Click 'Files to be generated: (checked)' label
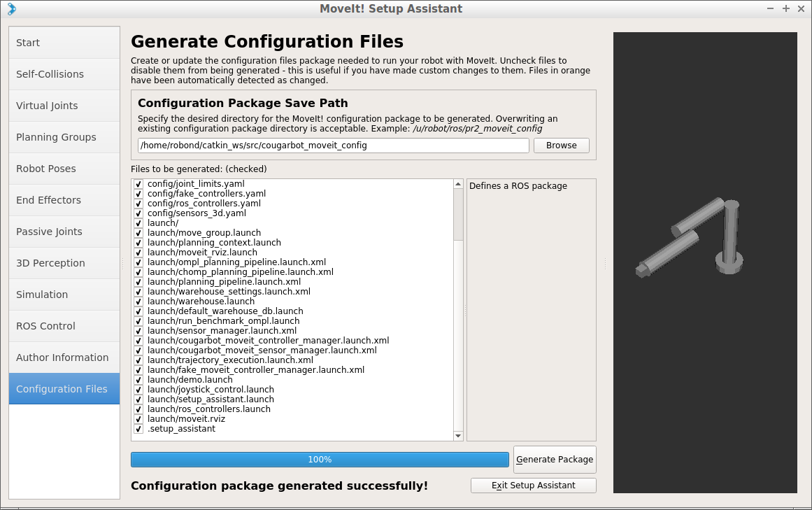812x510 pixels. pyautogui.click(x=199, y=169)
